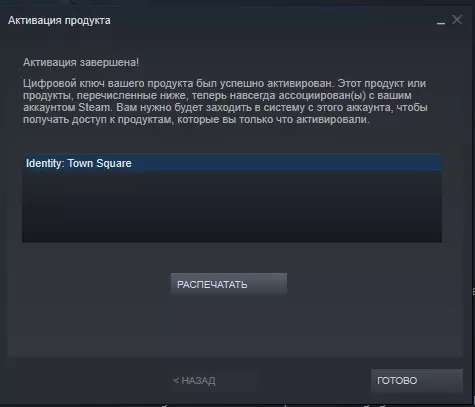
Task: Click the blank area left of the НАЗАД button
Action: [88, 380]
